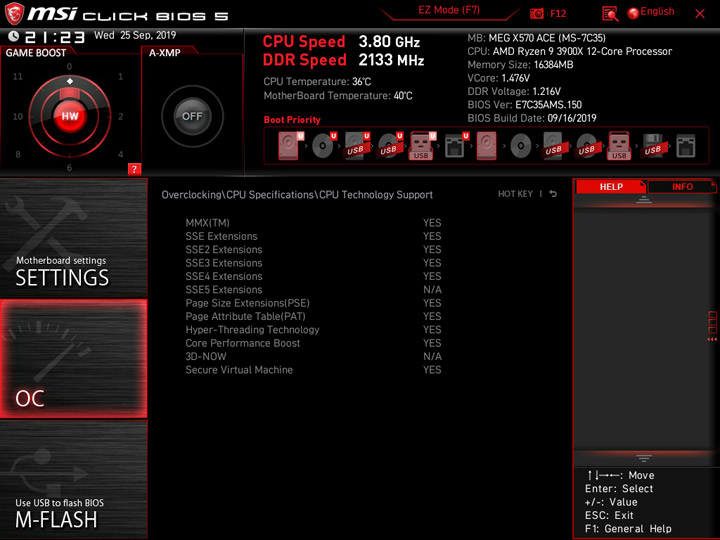This screenshot has width=720, height=540.
Task: Pick the legacy USB key boot icon
Action: point(619,146)
